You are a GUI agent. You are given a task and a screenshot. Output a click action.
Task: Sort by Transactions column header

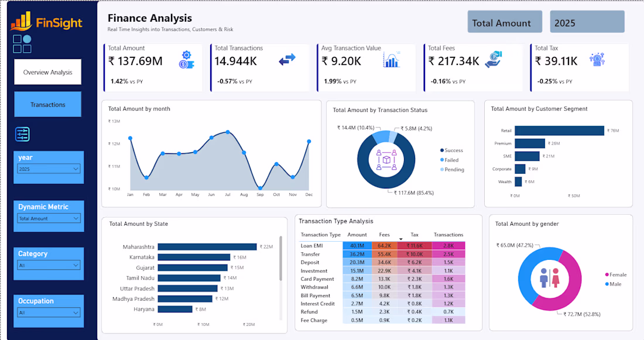pyautogui.click(x=448, y=235)
